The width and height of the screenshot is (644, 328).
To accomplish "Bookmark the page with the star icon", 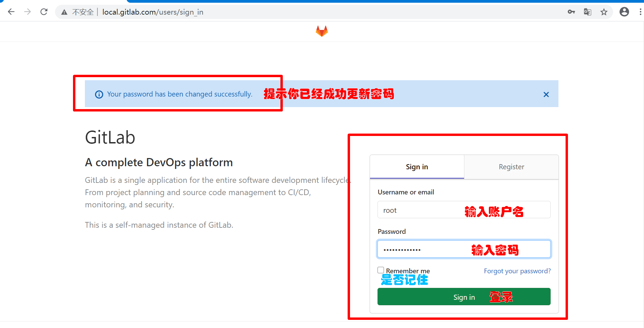I will (x=604, y=12).
